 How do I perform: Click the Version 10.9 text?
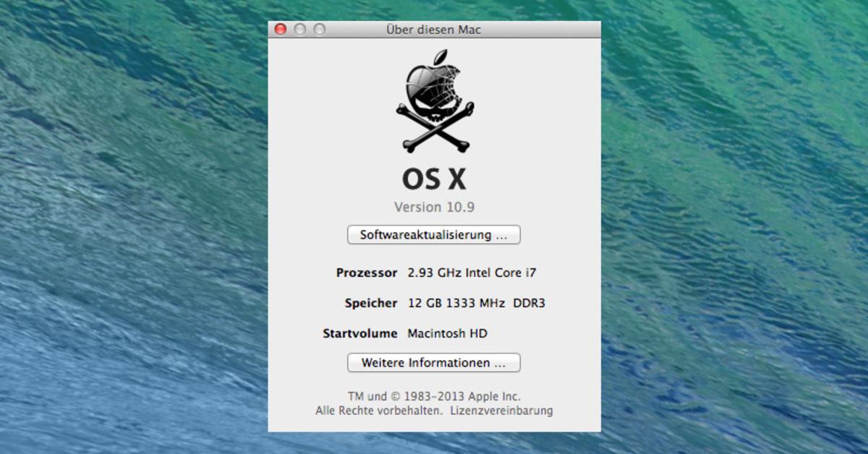[434, 207]
